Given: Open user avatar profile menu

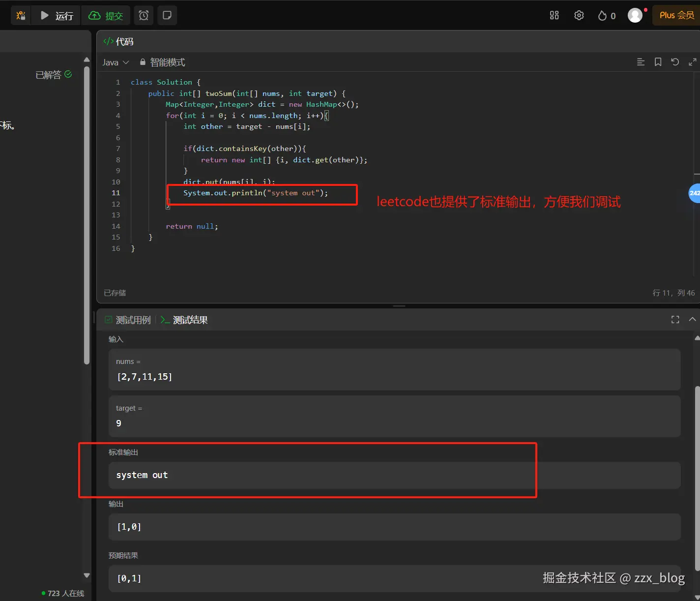Looking at the screenshot, I should tap(635, 15).
